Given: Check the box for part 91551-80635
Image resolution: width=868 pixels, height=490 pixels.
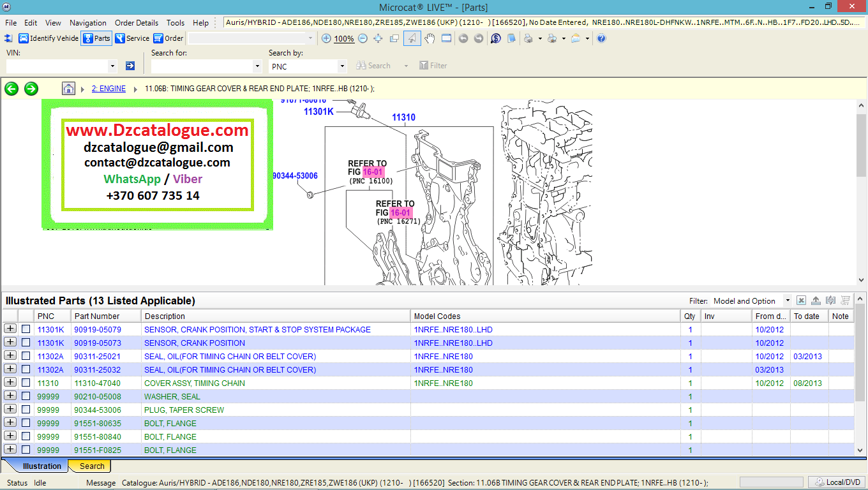Looking at the screenshot, I should 26,423.
